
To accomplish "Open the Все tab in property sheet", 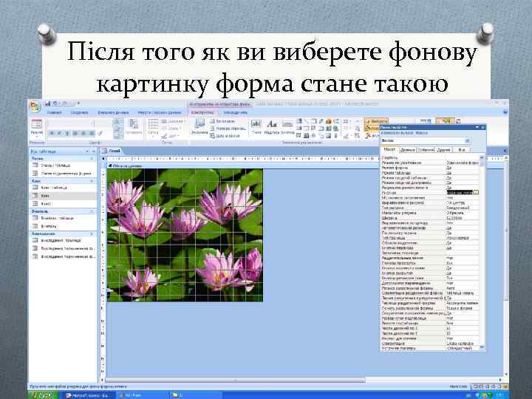I will click(461, 149).
